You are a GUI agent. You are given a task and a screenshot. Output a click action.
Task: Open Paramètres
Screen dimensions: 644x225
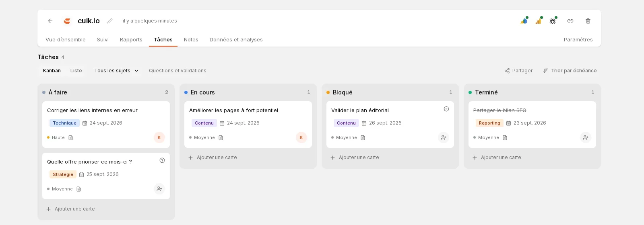tap(578, 39)
